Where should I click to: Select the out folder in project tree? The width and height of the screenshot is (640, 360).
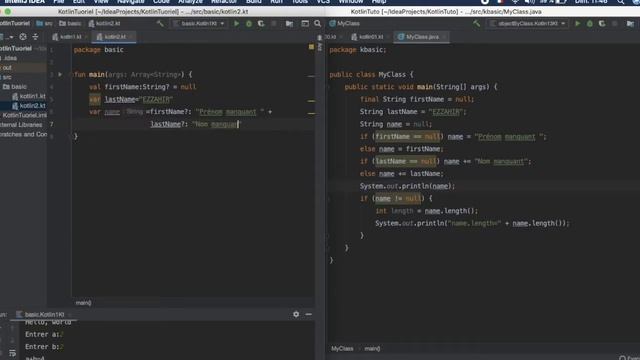[7, 67]
